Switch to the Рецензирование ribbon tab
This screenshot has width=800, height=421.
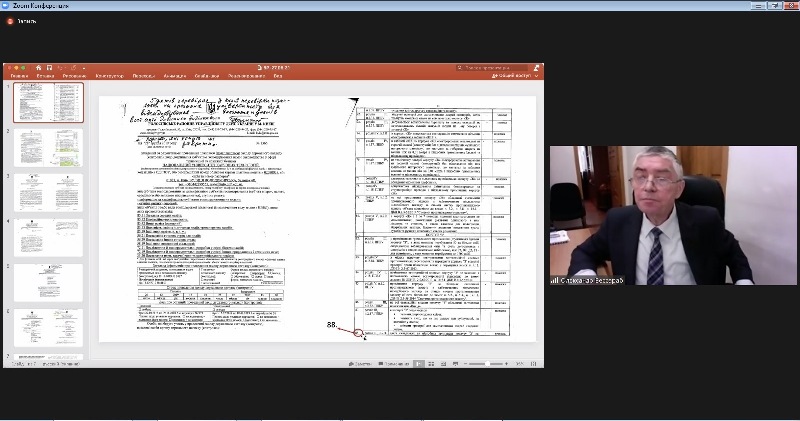246,76
